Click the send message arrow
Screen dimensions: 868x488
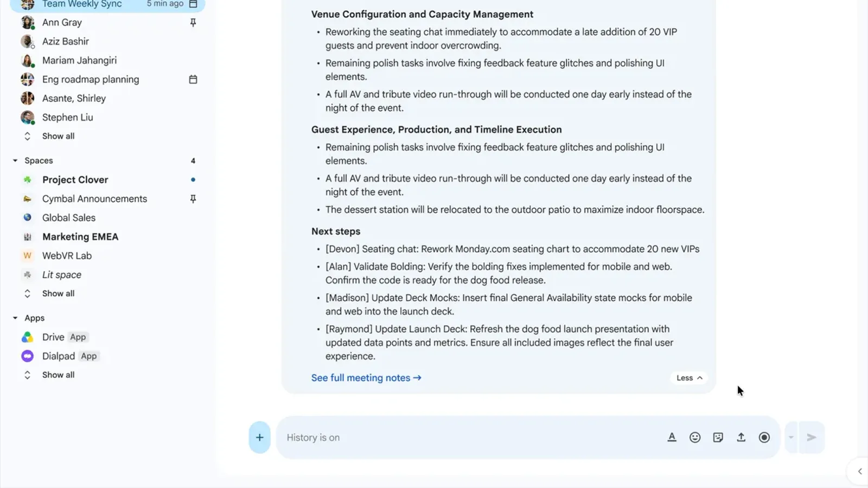point(812,437)
